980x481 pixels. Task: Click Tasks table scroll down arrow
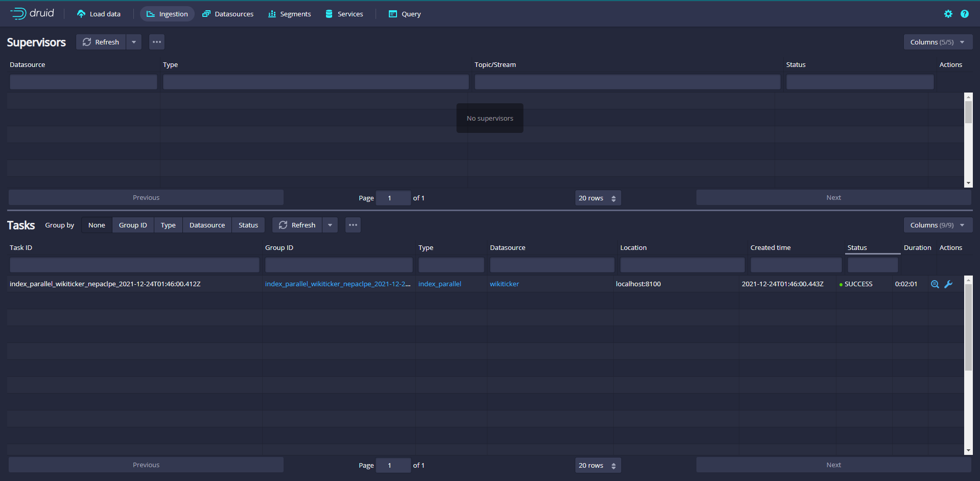(968, 450)
